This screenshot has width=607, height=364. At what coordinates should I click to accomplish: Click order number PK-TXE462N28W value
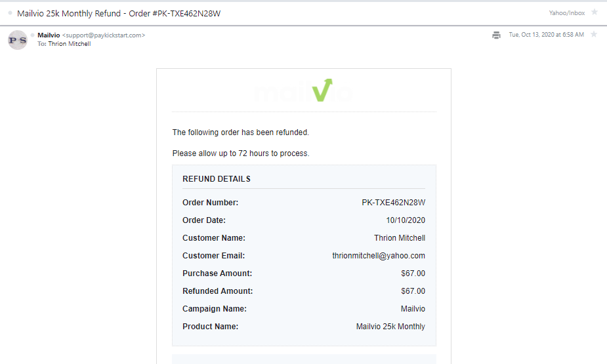click(x=393, y=203)
